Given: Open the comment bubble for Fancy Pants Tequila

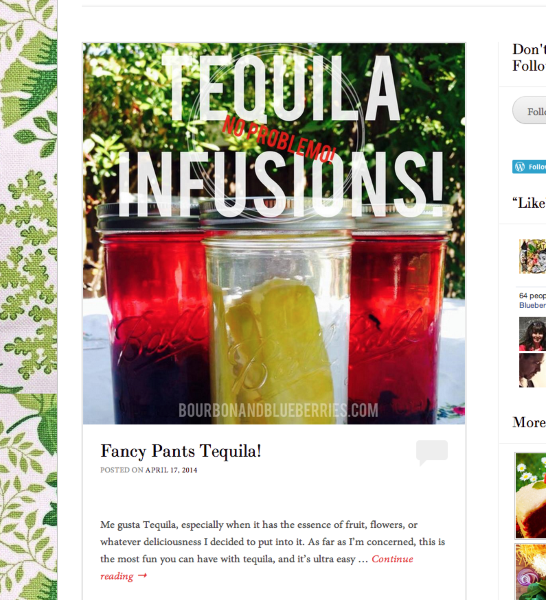Looking at the screenshot, I should click(x=432, y=452).
